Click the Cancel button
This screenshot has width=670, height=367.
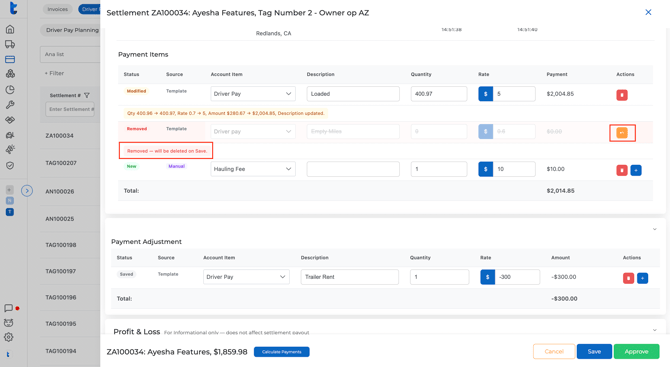pos(554,351)
